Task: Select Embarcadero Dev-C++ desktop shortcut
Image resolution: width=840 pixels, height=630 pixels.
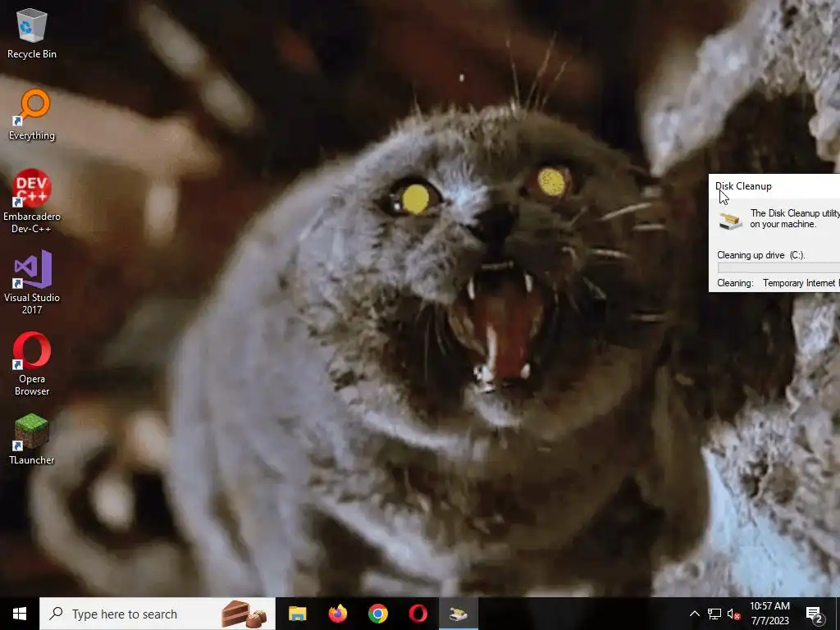Action: [32, 201]
